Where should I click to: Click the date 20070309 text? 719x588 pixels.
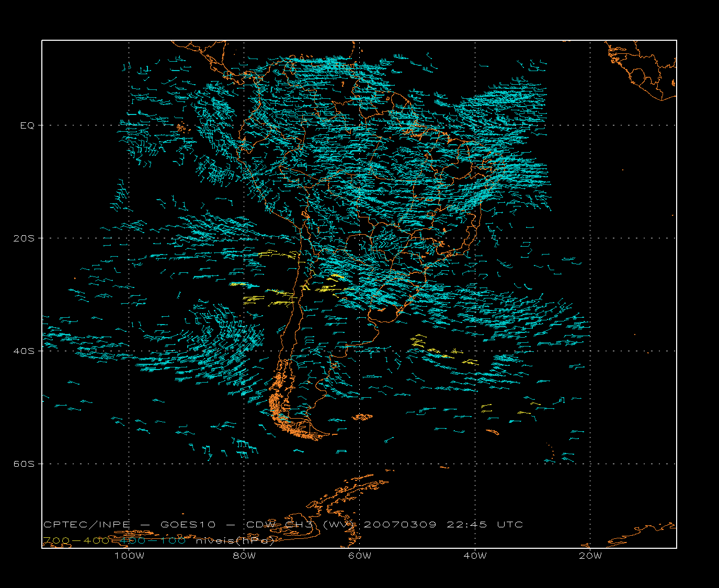pos(400,524)
